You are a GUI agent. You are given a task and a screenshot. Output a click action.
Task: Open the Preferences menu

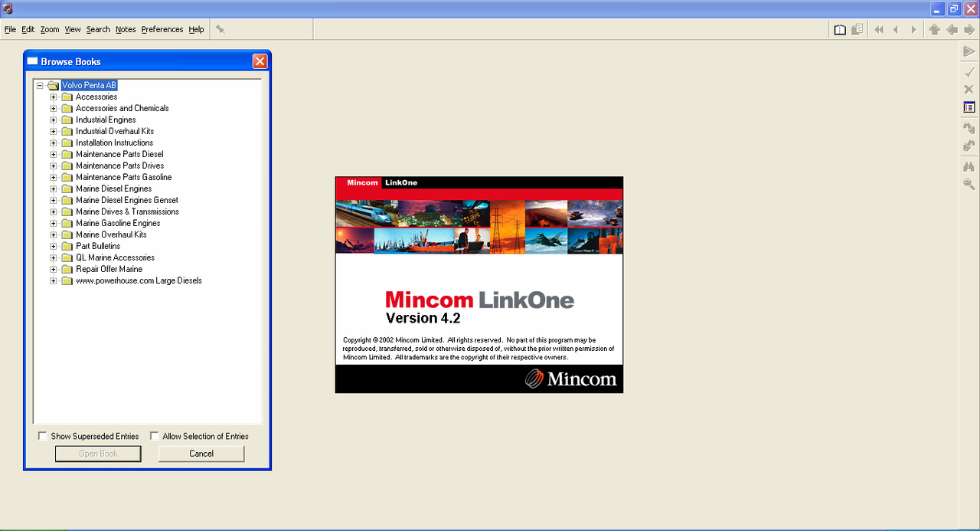tap(162, 30)
